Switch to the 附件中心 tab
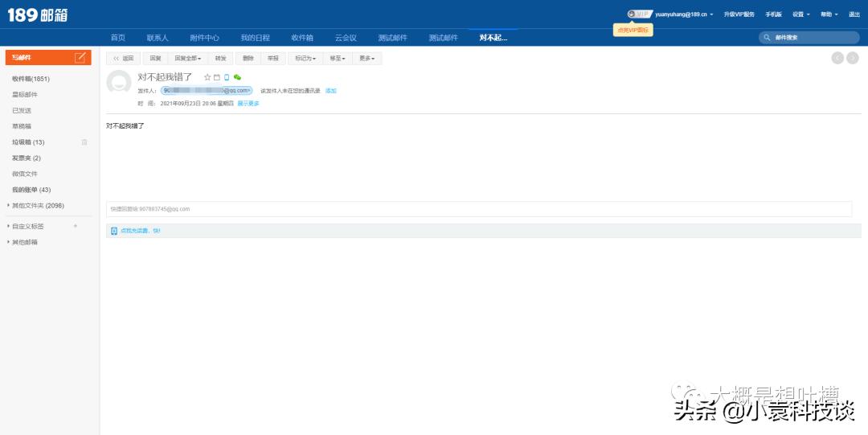 tap(204, 38)
